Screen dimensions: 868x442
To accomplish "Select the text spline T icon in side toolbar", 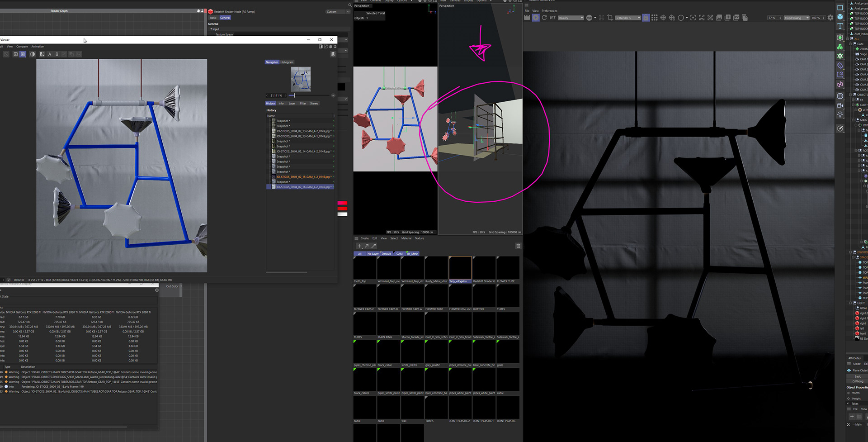I will coord(840,26).
